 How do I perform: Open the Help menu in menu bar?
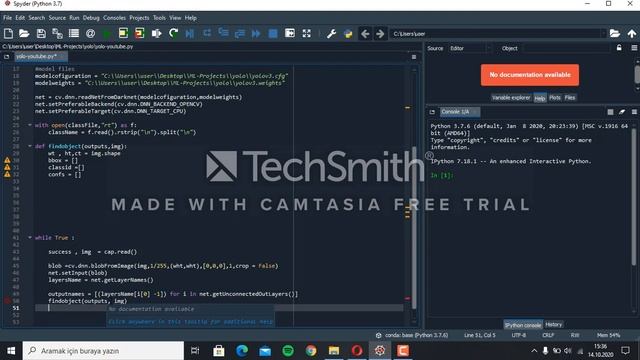coord(191,18)
